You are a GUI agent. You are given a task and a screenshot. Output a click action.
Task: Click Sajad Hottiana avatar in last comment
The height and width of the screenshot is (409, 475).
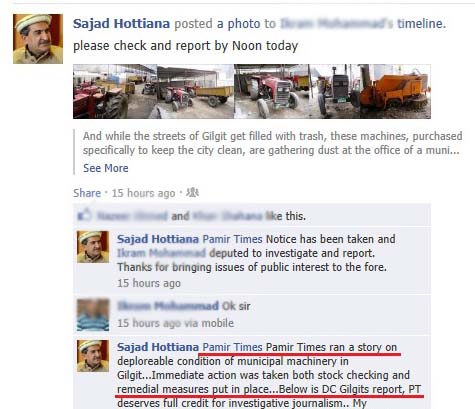(x=93, y=356)
